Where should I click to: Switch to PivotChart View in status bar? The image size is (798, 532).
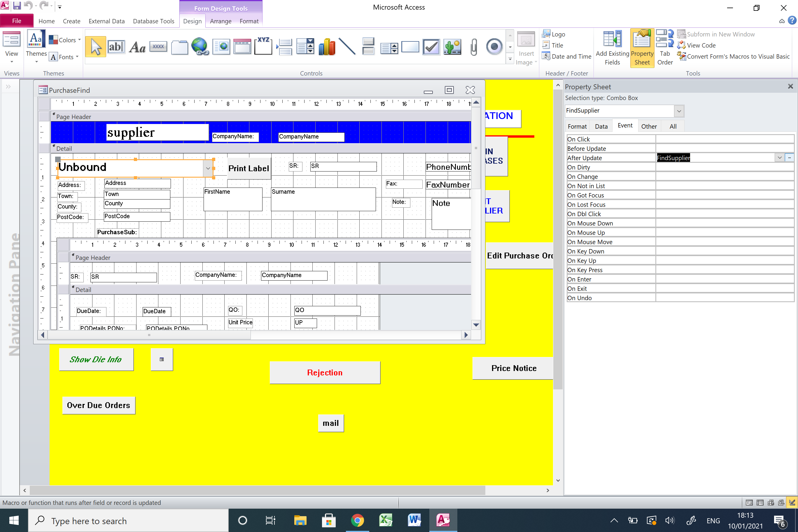[x=781, y=503]
